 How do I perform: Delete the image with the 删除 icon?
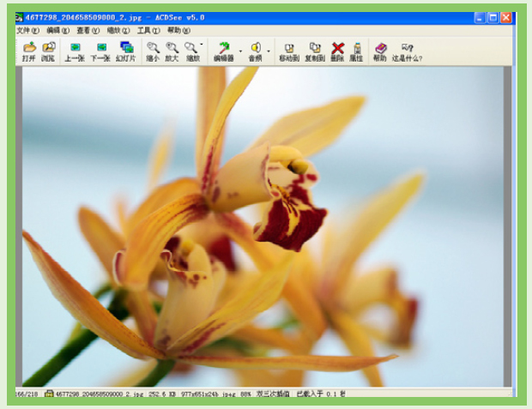tap(338, 51)
